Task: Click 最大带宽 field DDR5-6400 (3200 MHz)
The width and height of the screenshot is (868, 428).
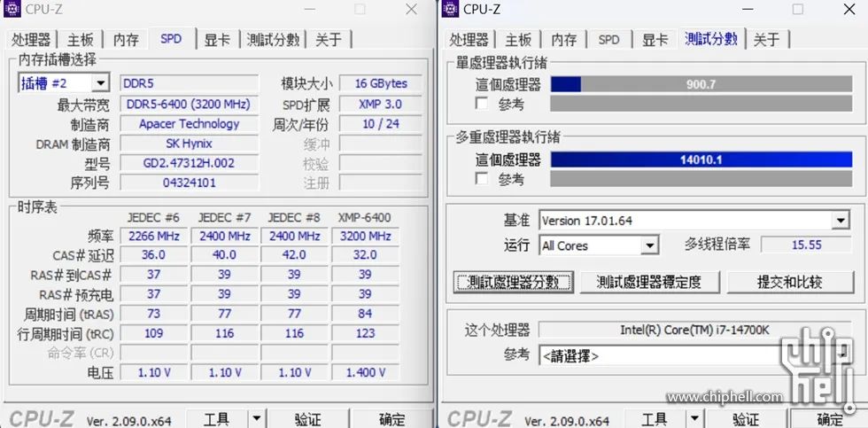Action: pos(190,104)
